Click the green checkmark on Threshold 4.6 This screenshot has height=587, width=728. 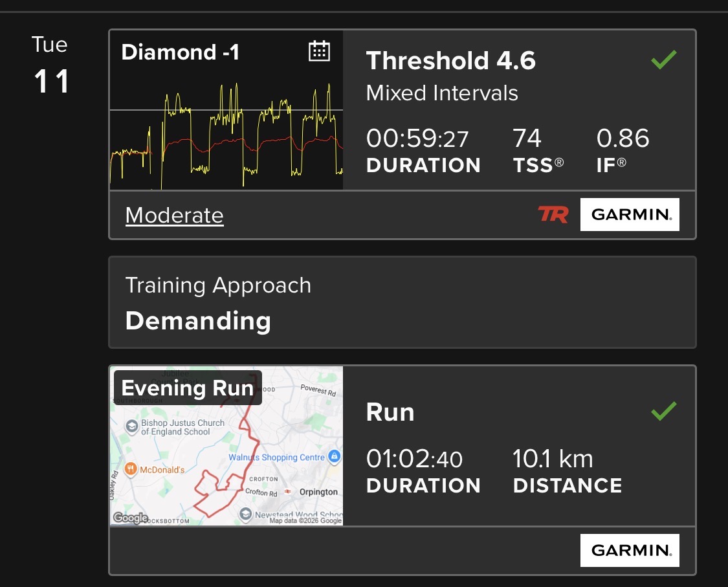pyautogui.click(x=664, y=60)
